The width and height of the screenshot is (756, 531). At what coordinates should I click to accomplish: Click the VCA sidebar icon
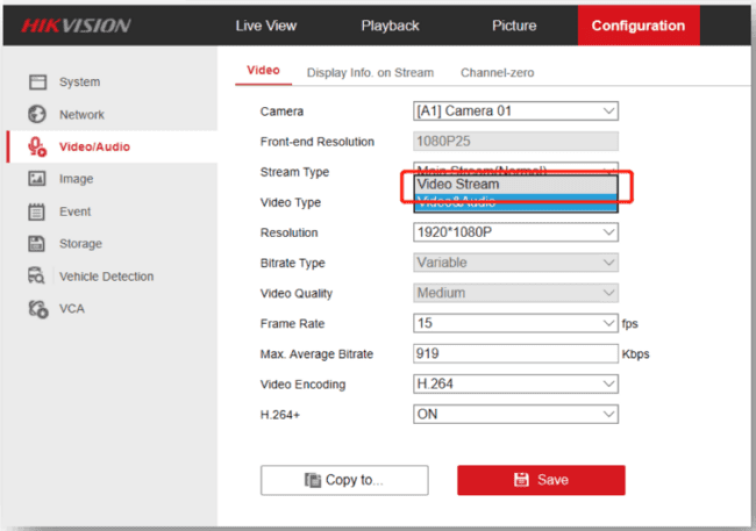[38, 309]
